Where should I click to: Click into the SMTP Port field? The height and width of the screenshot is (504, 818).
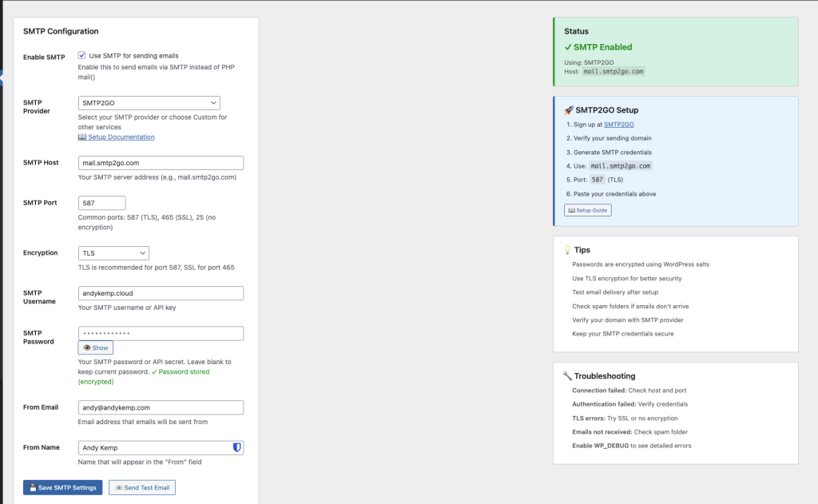101,204
